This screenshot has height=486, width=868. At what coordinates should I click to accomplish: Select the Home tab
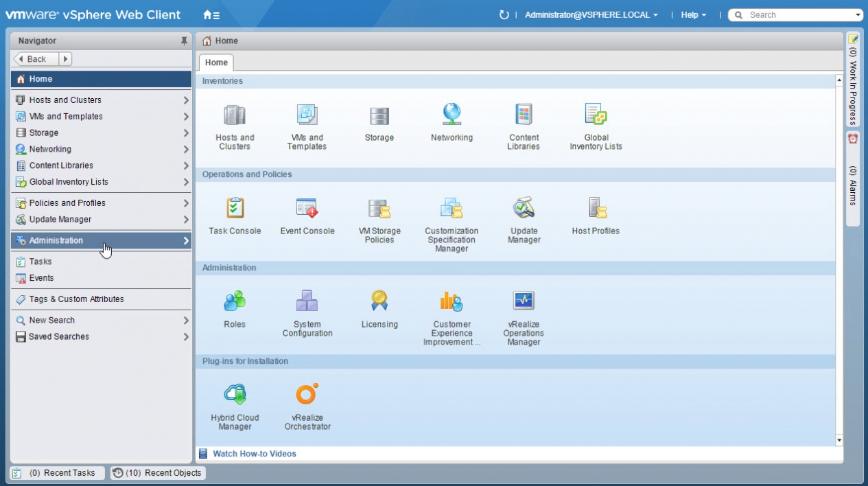click(x=216, y=62)
